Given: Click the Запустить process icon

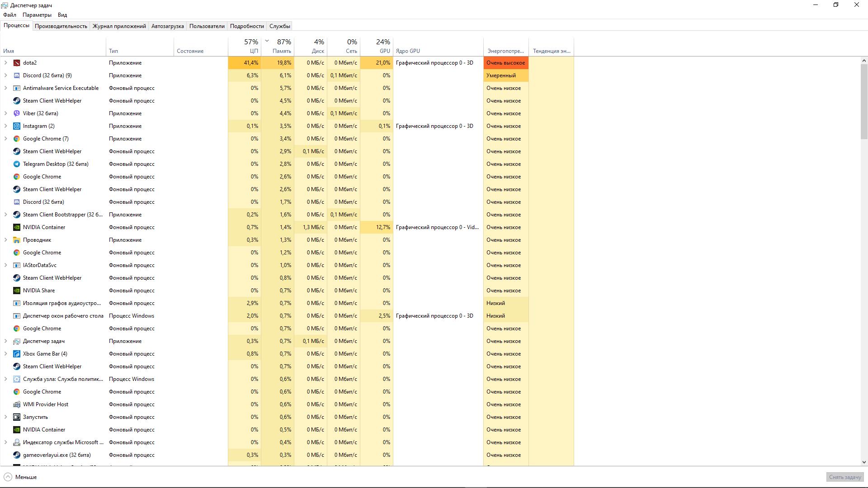Looking at the screenshot, I should click(x=17, y=417).
